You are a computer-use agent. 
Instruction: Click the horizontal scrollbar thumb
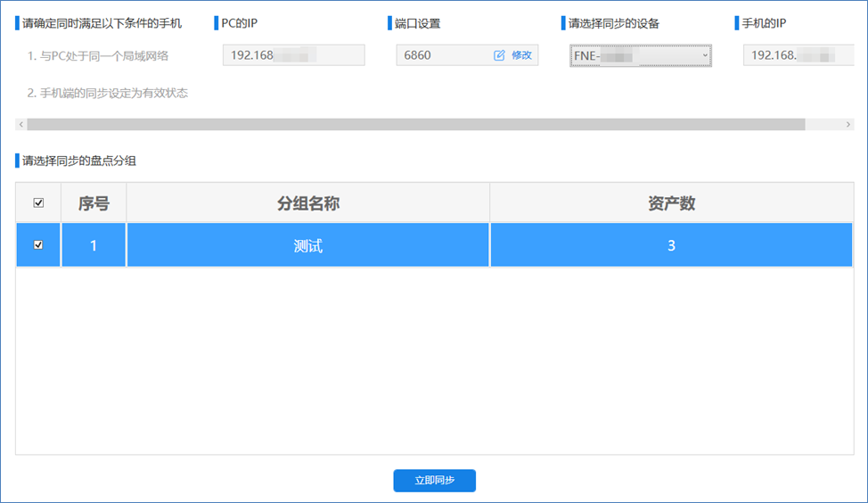coord(415,125)
